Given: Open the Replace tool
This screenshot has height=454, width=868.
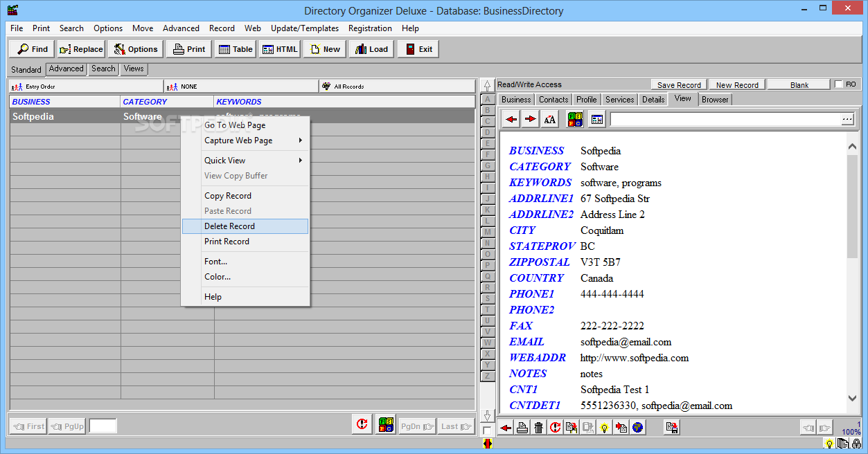Looking at the screenshot, I should pyautogui.click(x=81, y=49).
